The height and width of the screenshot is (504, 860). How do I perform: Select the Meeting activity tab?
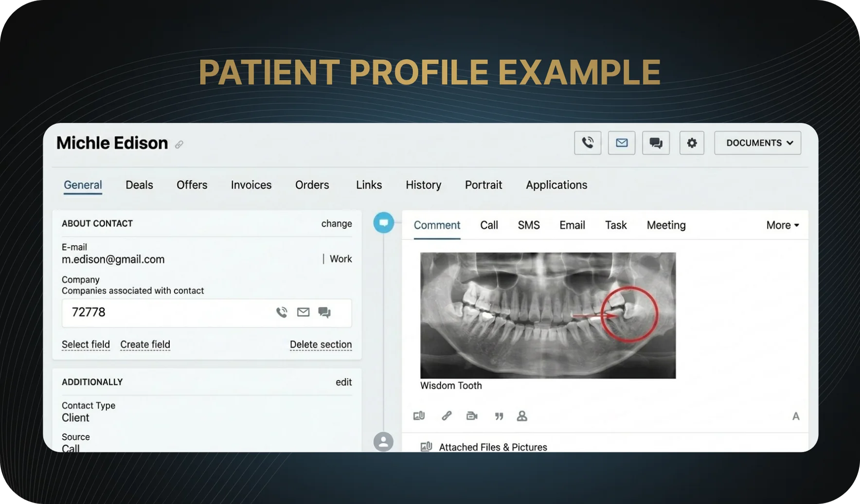pyautogui.click(x=666, y=225)
